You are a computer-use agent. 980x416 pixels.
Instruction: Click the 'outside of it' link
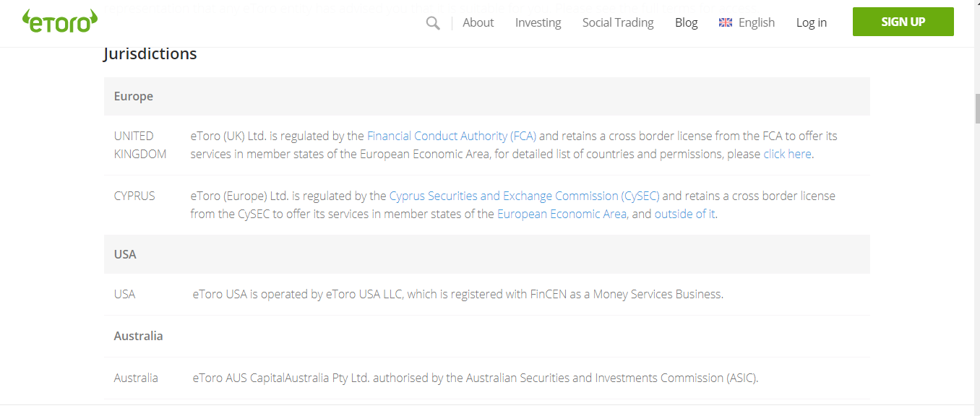tap(684, 214)
